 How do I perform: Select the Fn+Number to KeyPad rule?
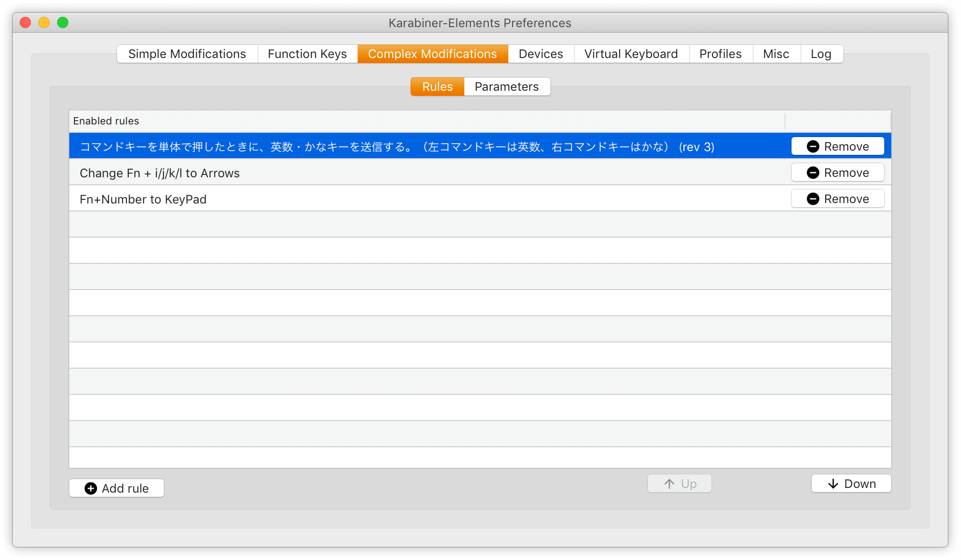point(480,199)
